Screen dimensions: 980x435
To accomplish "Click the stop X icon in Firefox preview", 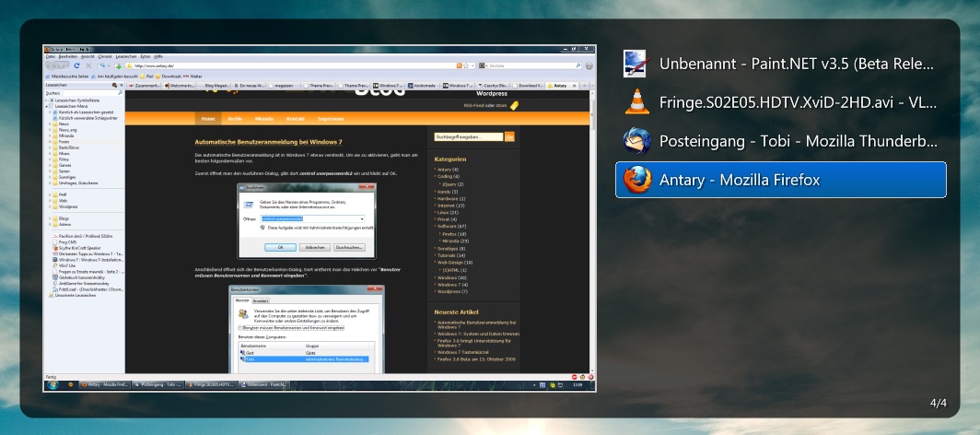I will coord(88,65).
